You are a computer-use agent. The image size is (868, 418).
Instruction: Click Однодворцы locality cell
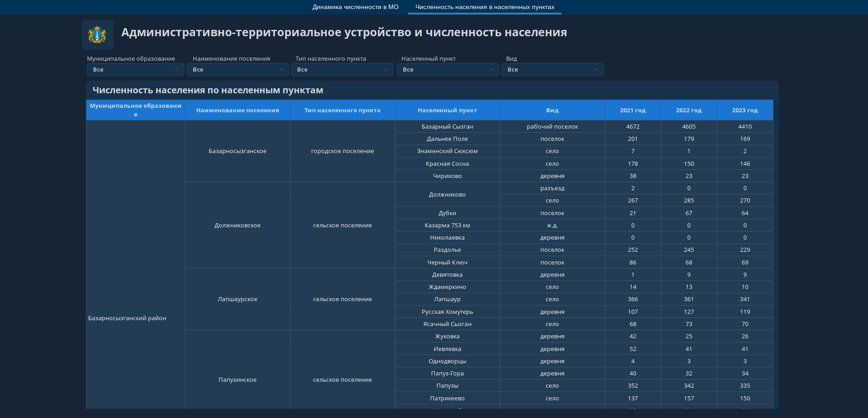pyautogui.click(x=448, y=361)
